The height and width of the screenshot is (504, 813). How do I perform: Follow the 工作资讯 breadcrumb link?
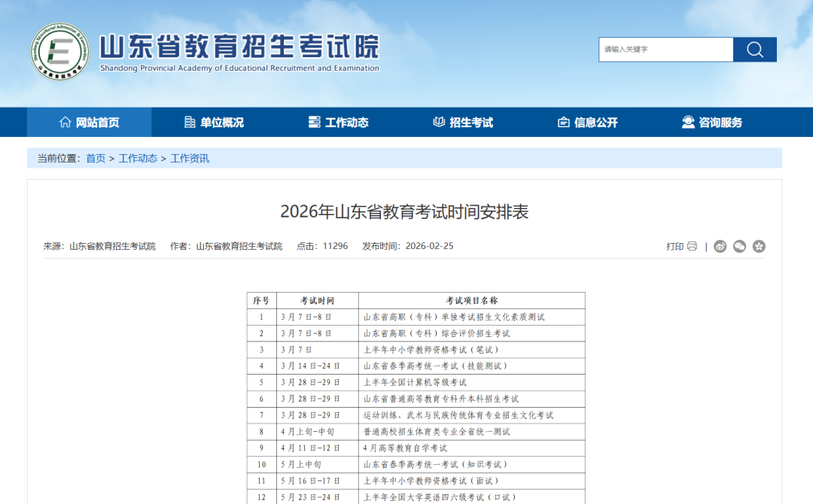(x=190, y=159)
